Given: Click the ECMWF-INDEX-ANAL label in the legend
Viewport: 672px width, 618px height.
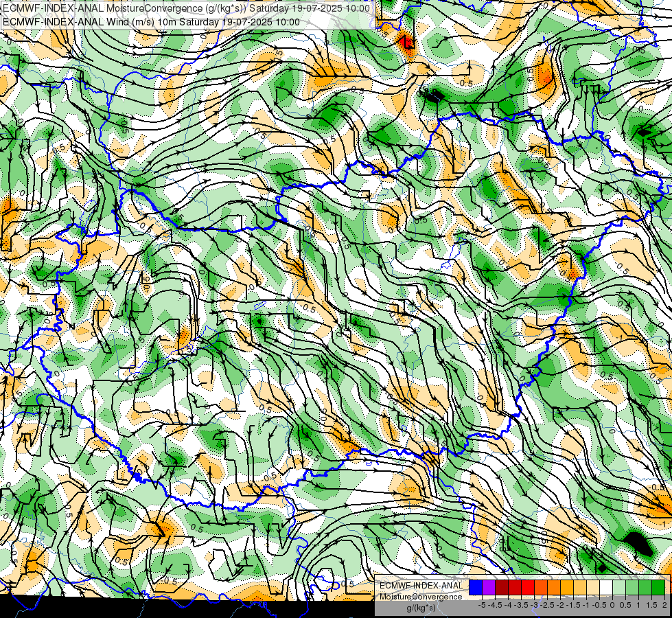Looking at the screenshot, I should [421, 586].
